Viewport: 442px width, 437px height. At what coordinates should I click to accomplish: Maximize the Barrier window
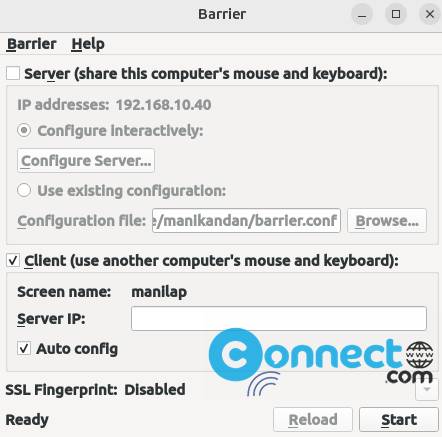pyautogui.click(x=396, y=14)
